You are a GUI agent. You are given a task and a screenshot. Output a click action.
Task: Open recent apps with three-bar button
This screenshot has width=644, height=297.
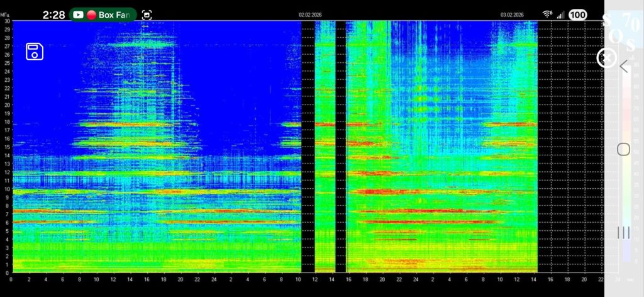click(x=623, y=232)
